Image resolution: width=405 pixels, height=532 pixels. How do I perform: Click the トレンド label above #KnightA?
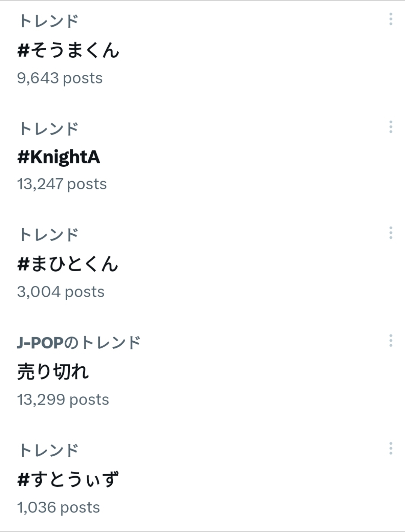[x=49, y=129]
